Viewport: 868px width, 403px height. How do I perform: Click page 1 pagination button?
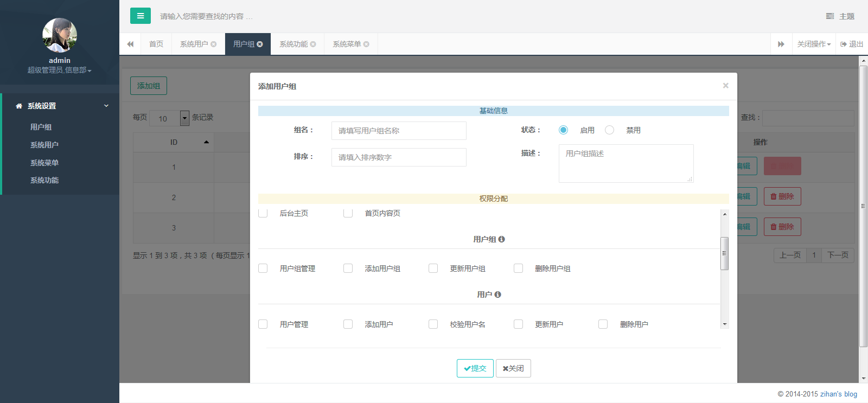pos(814,255)
